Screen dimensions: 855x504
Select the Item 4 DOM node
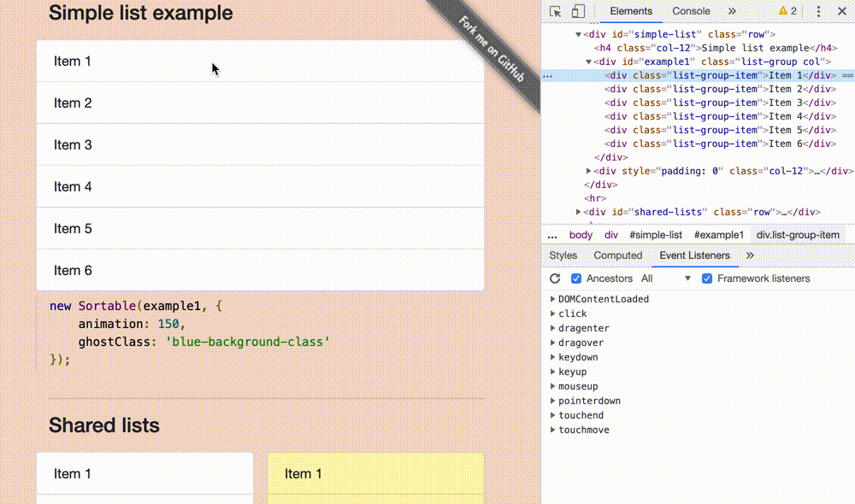pos(720,116)
